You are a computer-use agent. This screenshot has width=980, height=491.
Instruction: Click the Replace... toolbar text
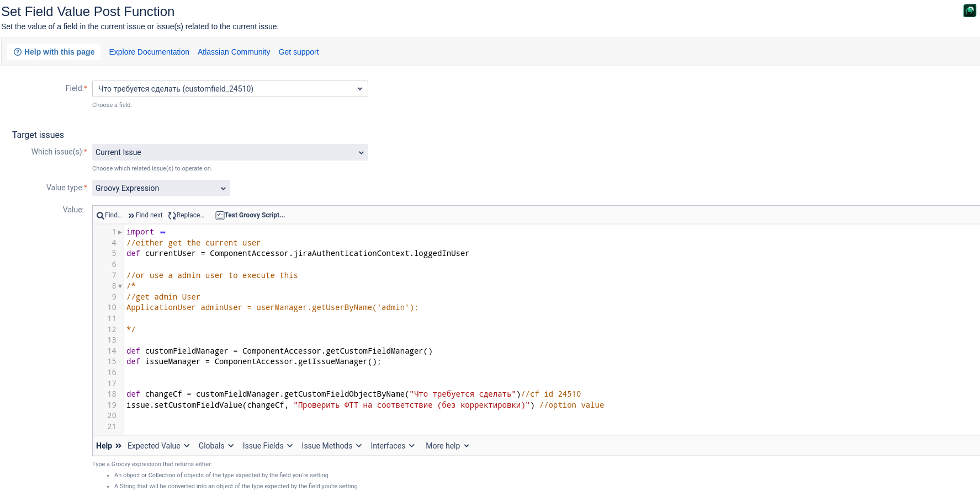tap(190, 215)
